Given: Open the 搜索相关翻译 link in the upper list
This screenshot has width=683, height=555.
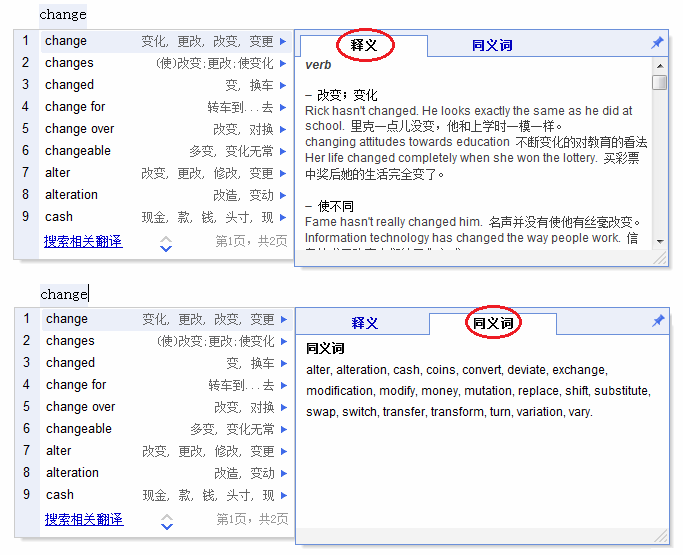Looking at the screenshot, I should pyautogui.click(x=83, y=241).
